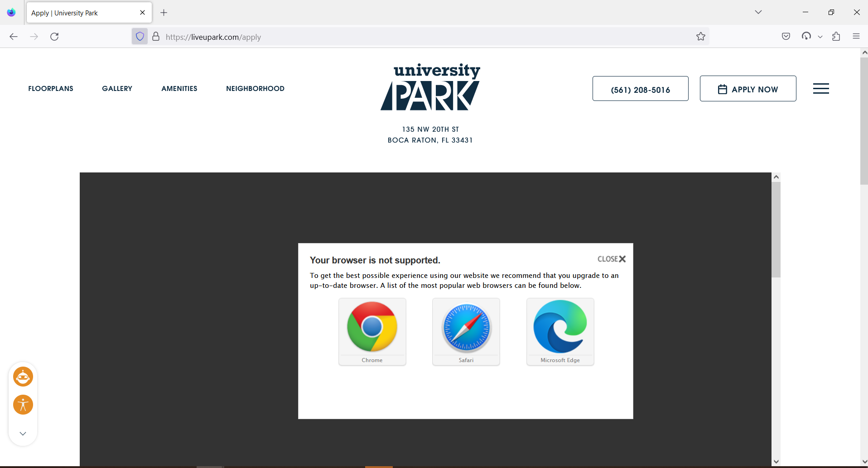Expand the extension dropdown arrow in toolbar
This screenshot has height=468, width=868.
pyautogui.click(x=820, y=36)
